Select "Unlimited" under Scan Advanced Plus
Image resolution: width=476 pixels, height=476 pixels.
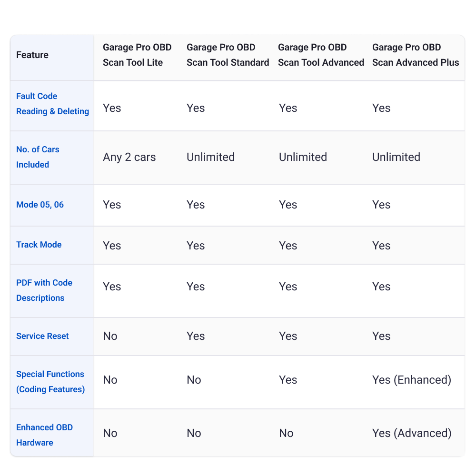396,157
